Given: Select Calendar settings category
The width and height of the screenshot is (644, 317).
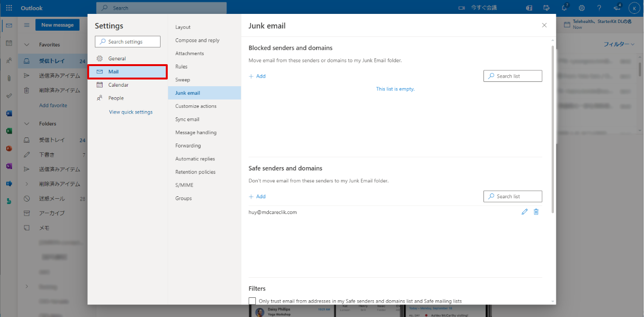Looking at the screenshot, I should pos(127,85).
